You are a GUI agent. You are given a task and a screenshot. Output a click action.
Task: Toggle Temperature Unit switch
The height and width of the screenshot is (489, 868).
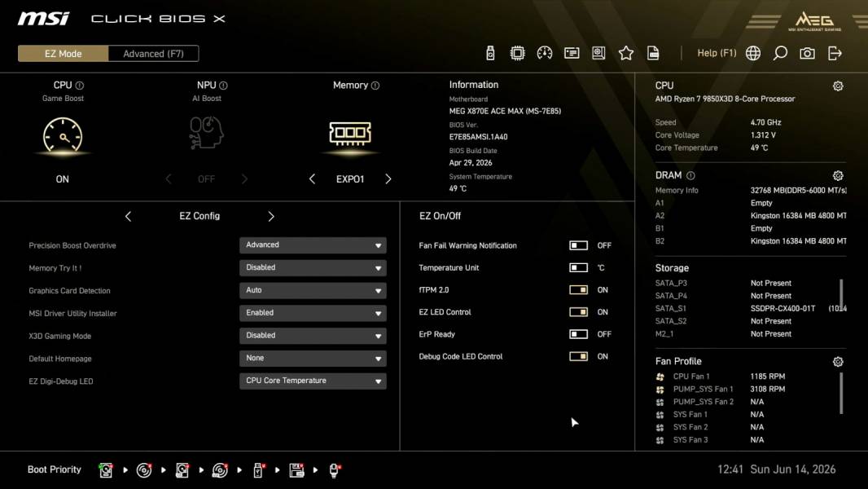(578, 267)
